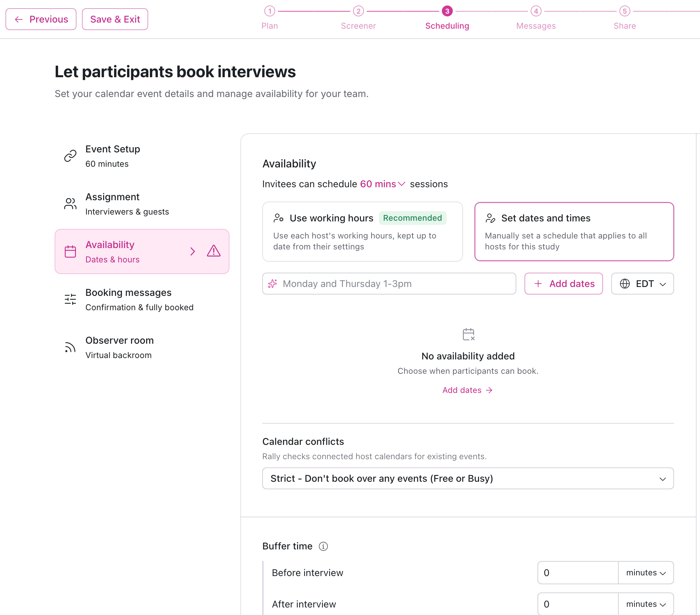Click Save & Exit
Viewport: 700px width, 615px height.
pyautogui.click(x=115, y=19)
